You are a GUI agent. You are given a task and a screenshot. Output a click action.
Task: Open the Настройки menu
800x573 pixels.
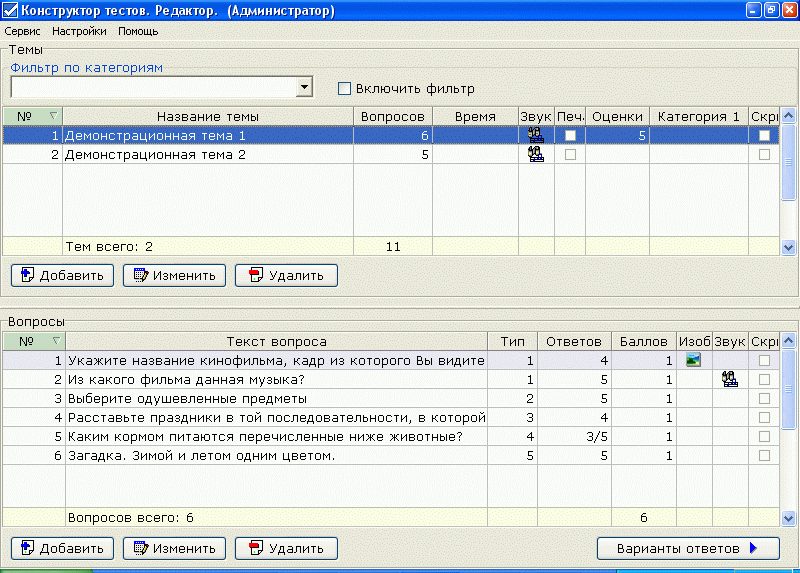pyautogui.click(x=79, y=31)
